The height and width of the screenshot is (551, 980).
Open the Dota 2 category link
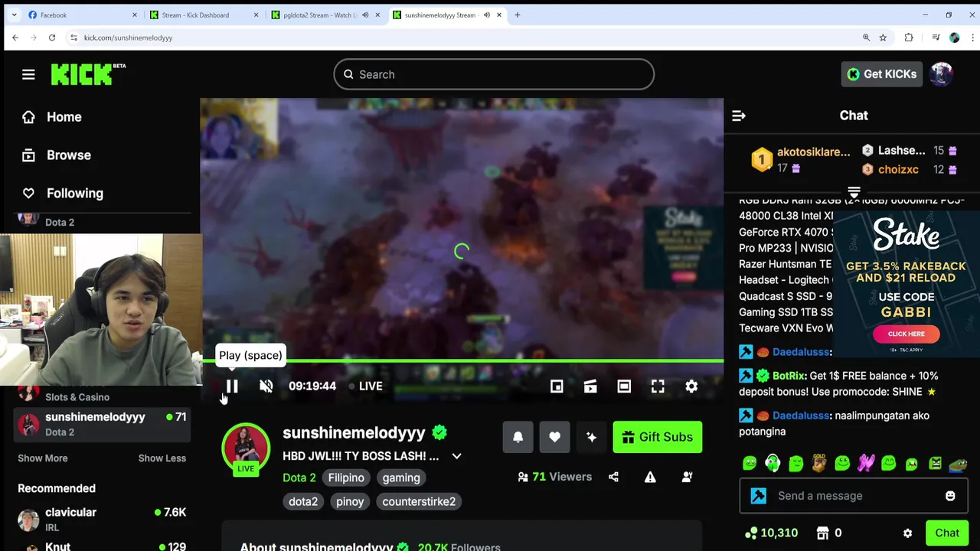point(299,478)
